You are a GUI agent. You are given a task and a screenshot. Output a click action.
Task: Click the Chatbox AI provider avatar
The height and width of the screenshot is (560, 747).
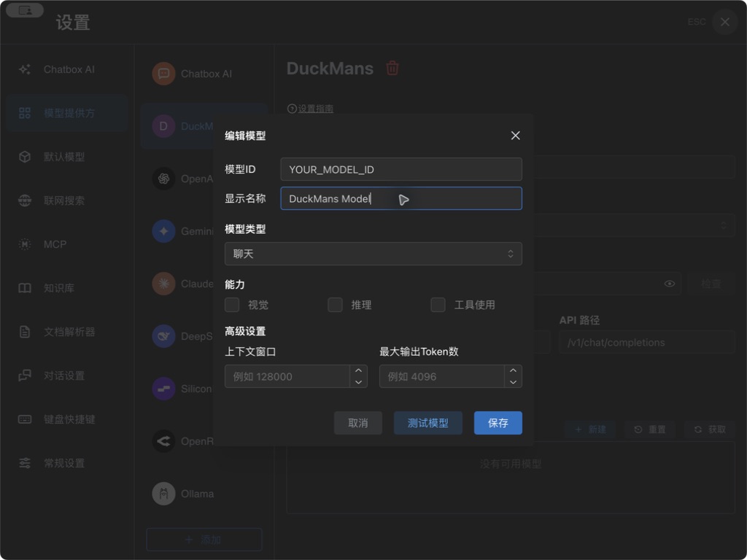click(x=164, y=74)
